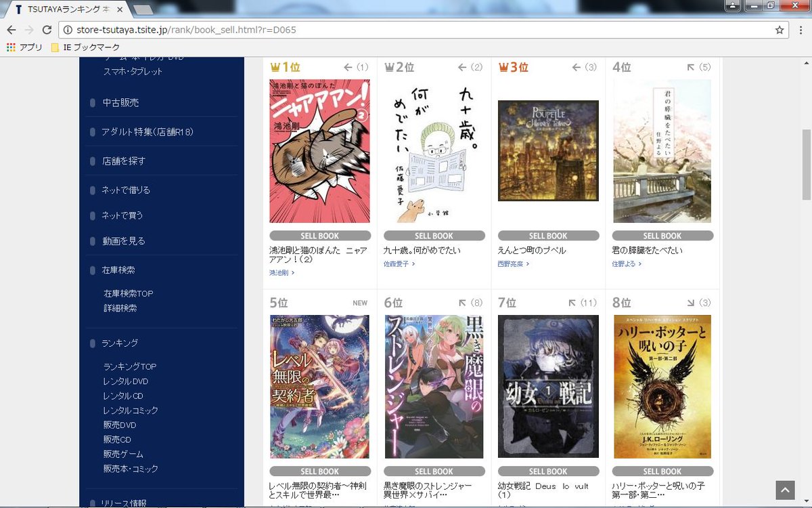Open the ニャアアアン! book cover
The width and height of the screenshot is (812, 508).
(319, 151)
